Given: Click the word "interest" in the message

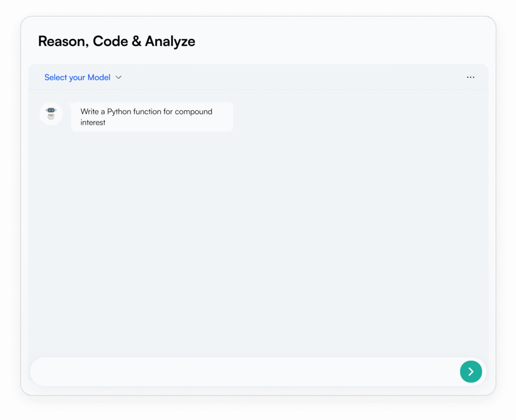Looking at the screenshot, I should (93, 123).
